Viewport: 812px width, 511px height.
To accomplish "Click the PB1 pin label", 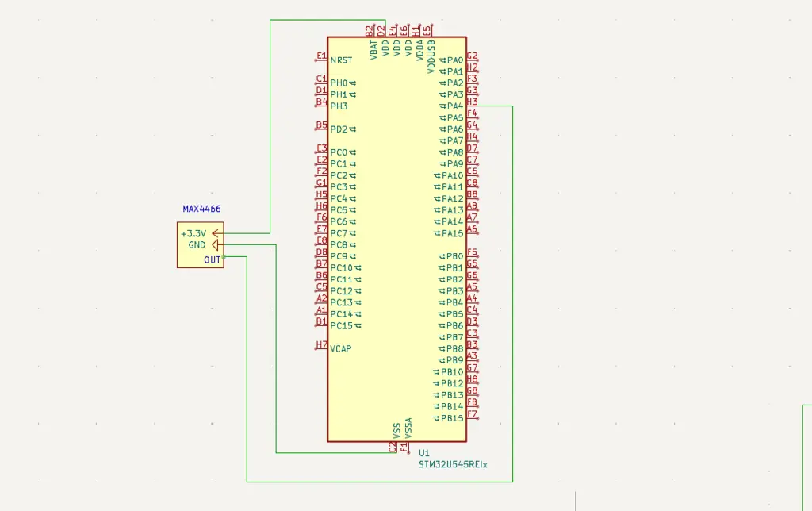I will (x=454, y=268).
